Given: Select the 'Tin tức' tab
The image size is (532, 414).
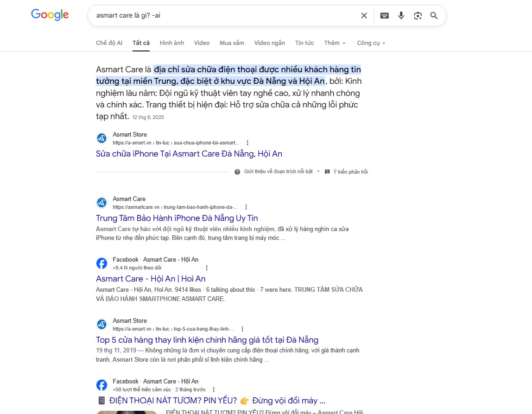Looking at the screenshot, I should [x=304, y=43].
